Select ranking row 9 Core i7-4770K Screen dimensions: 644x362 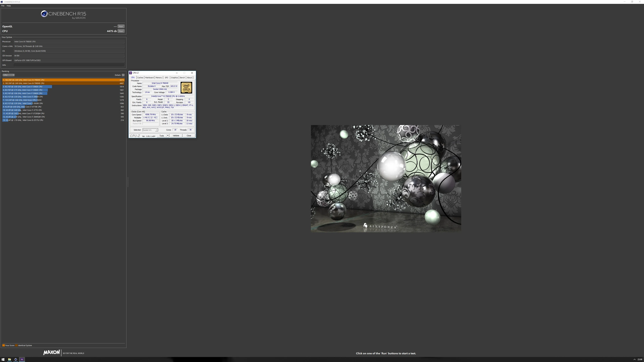coord(64,107)
